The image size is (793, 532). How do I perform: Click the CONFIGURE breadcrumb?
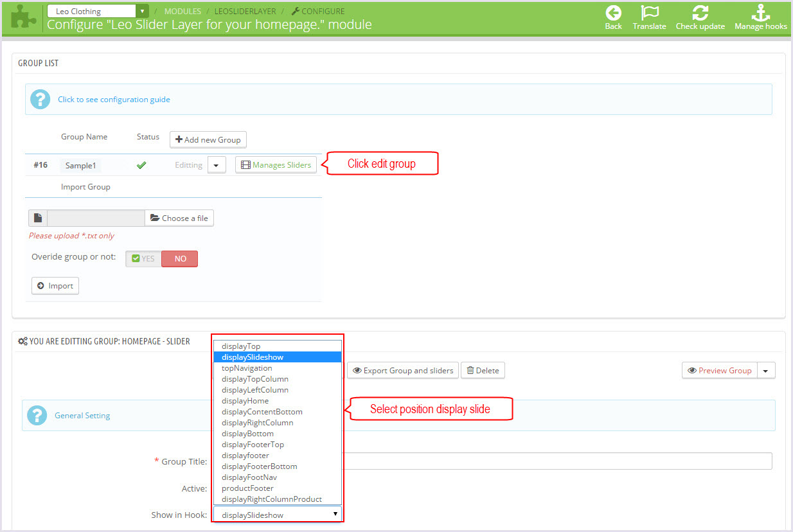click(x=318, y=12)
